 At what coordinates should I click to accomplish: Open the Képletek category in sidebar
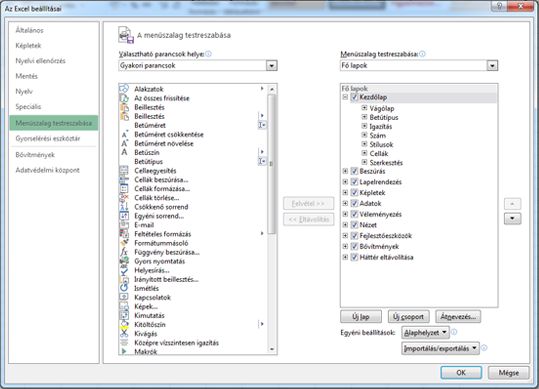(x=28, y=45)
